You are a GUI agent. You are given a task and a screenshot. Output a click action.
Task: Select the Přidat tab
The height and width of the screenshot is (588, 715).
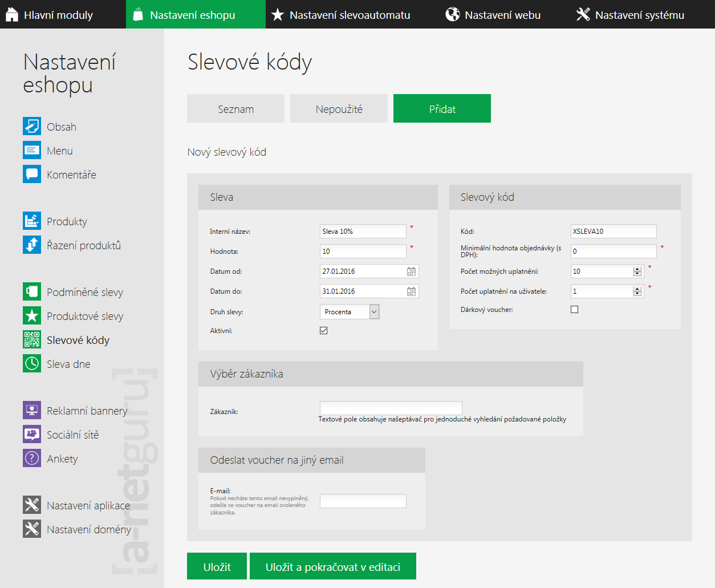click(x=442, y=108)
